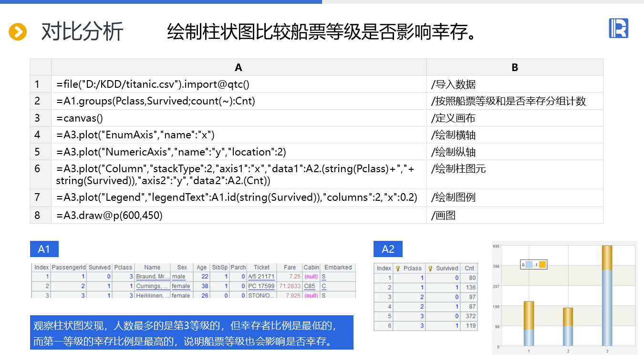Select the file import formula cell
Image resolution: width=644 pixels, height=362 pixels.
(x=239, y=84)
